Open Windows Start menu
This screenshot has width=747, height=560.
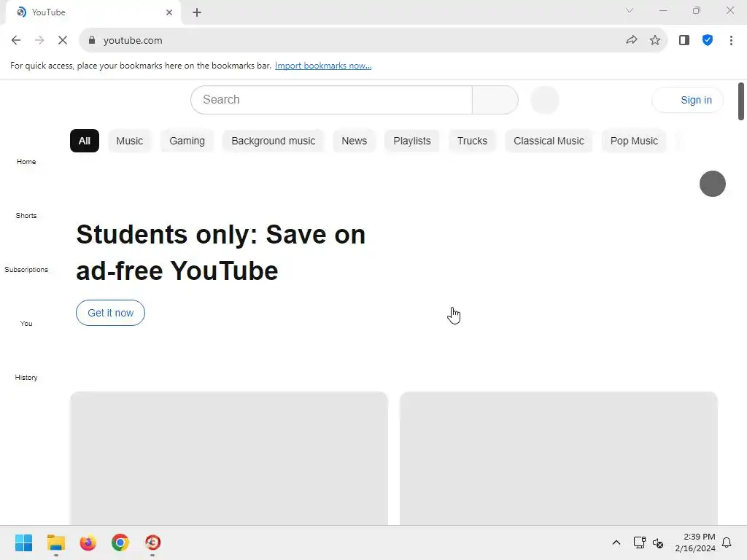point(23,542)
